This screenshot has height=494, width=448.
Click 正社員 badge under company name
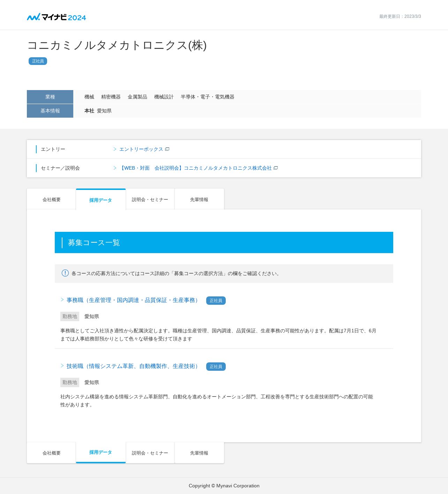(38, 61)
